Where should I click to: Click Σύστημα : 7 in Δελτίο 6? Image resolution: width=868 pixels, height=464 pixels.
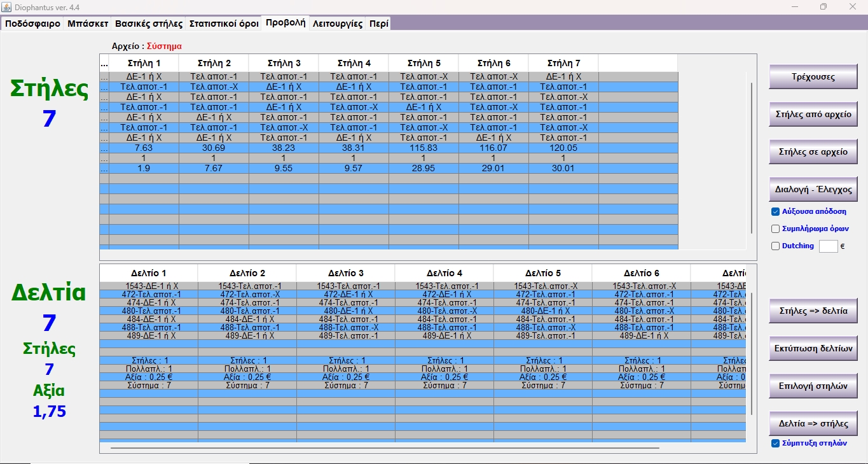click(x=641, y=385)
